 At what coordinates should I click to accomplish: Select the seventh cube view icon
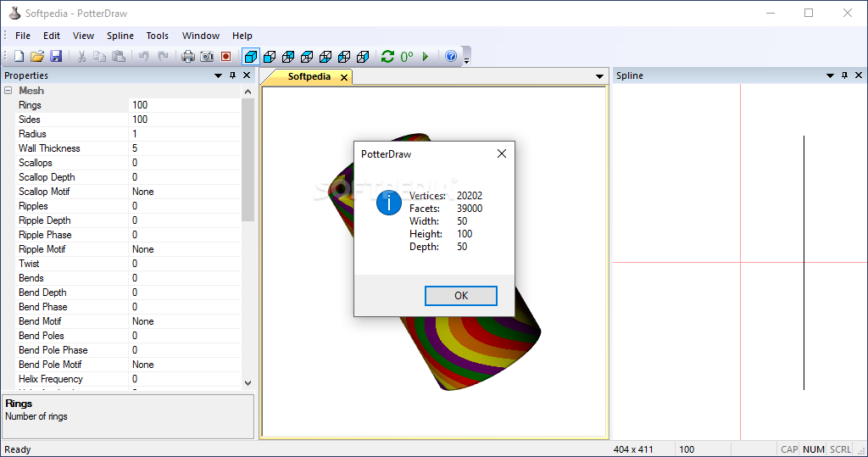(x=363, y=56)
